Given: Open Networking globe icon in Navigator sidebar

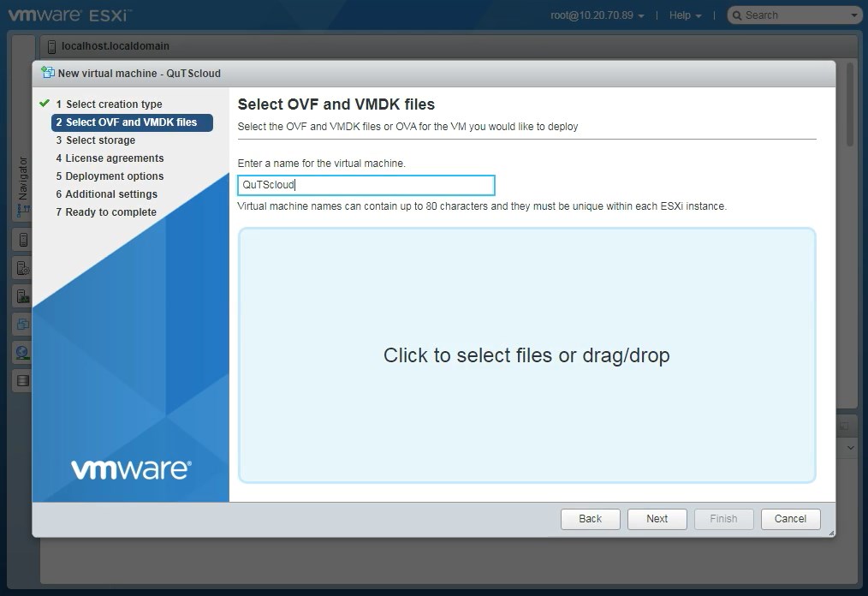Looking at the screenshot, I should coord(23,353).
